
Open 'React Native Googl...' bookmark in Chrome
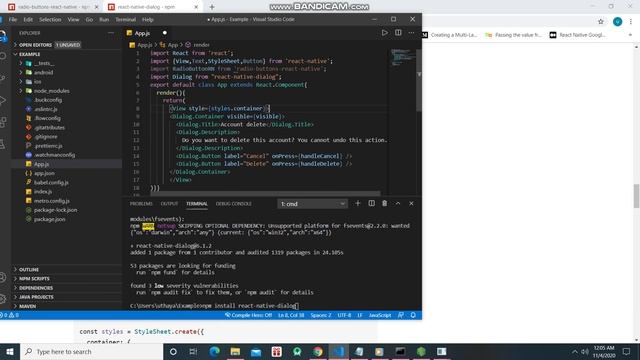(577, 35)
